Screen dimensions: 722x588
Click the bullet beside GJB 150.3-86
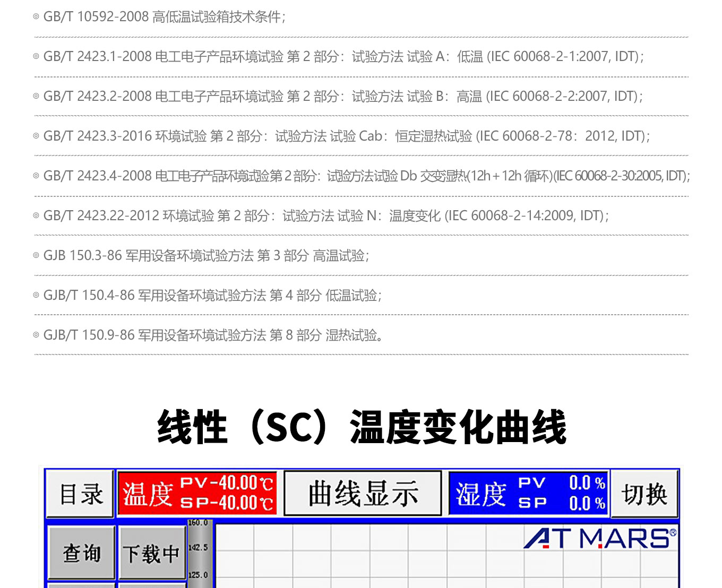[x=36, y=255]
